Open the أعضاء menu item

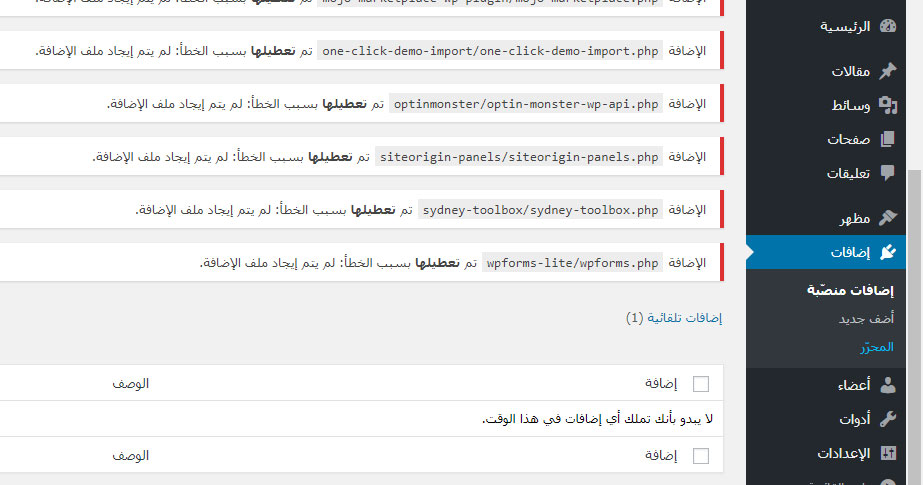tap(826, 385)
